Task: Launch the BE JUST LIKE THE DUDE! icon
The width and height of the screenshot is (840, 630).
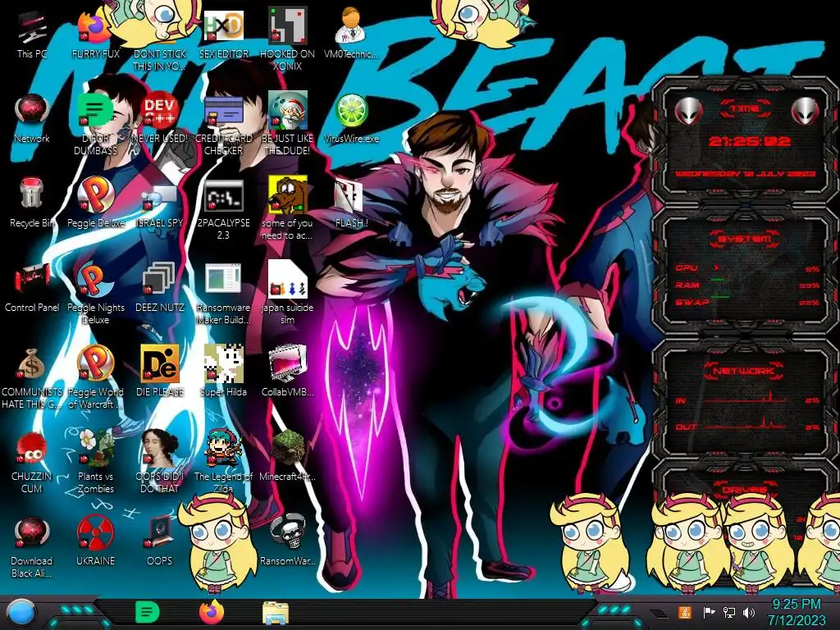Action: pyautogui.click(x=287, y=125)
